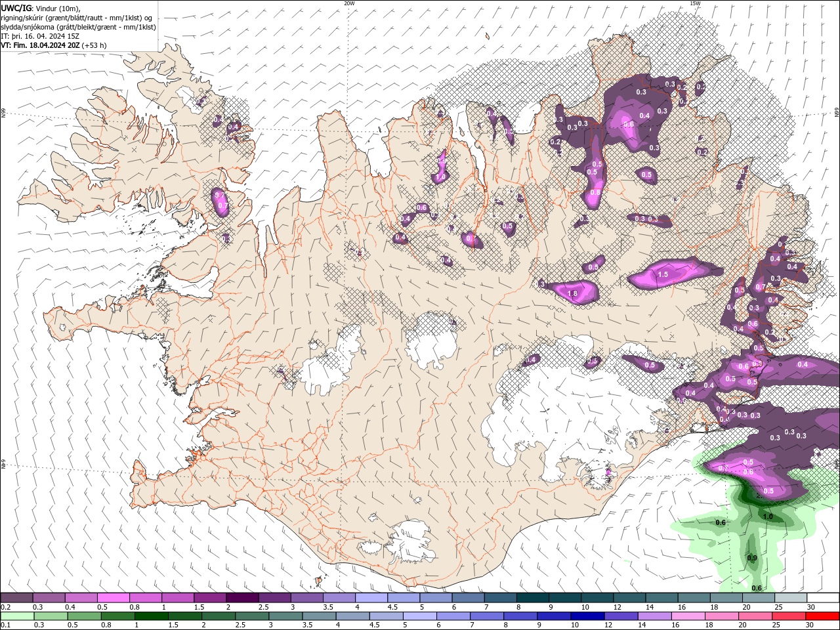Pick the dull purple swatch labeled 0.2
Image resolution: width=840 pixels, height=630 pixels.
point(16,598)
